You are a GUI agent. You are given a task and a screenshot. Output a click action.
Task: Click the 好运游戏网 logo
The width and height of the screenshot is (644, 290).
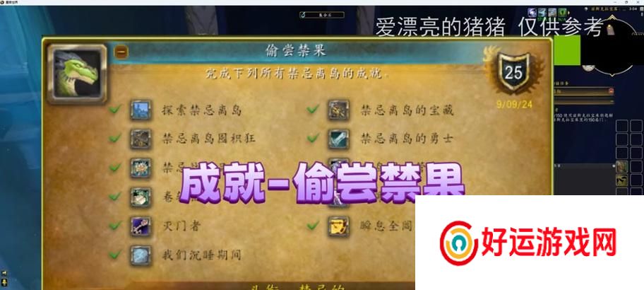529,243
